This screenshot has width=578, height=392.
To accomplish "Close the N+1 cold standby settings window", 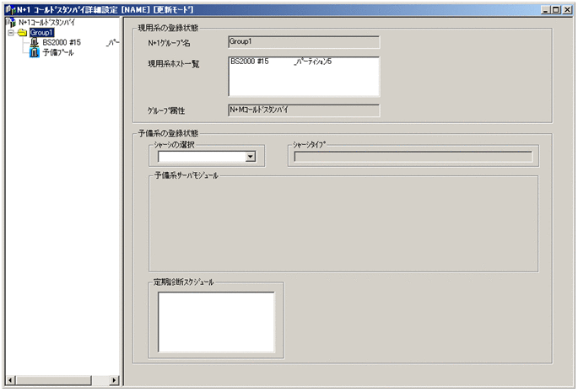I will [567, 10].
